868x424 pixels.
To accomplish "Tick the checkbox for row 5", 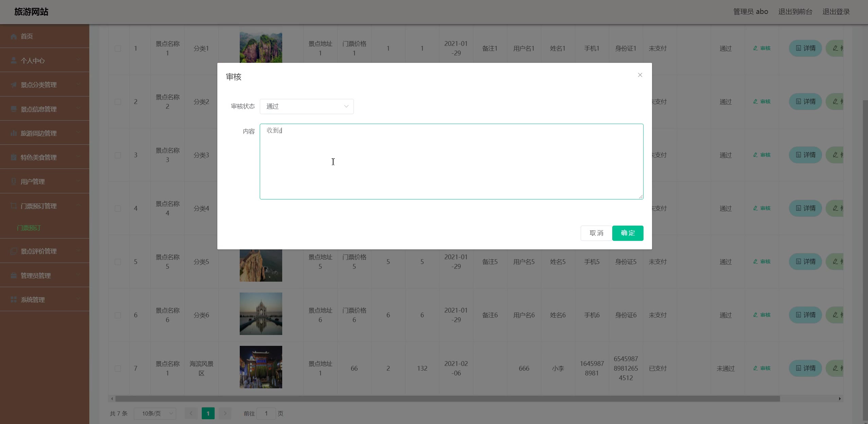I will pos(118,262).
